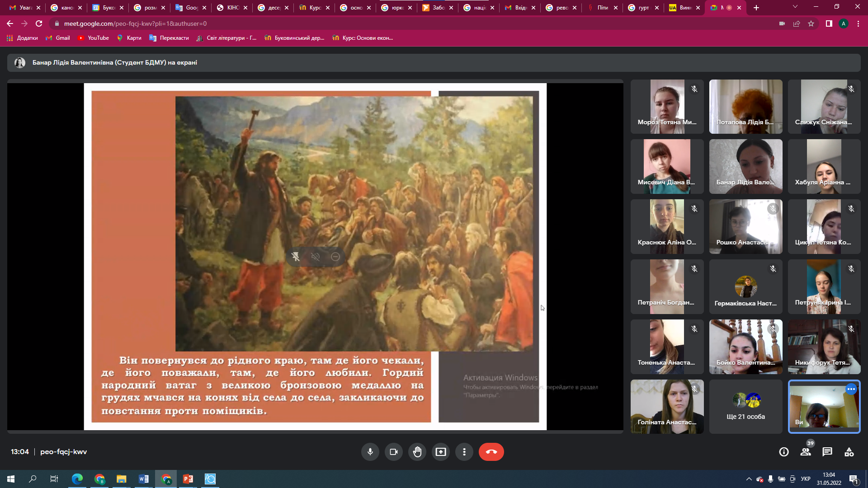
Task: Switch the УКР keyboard language indicator
Action: (x=806, y=479)
